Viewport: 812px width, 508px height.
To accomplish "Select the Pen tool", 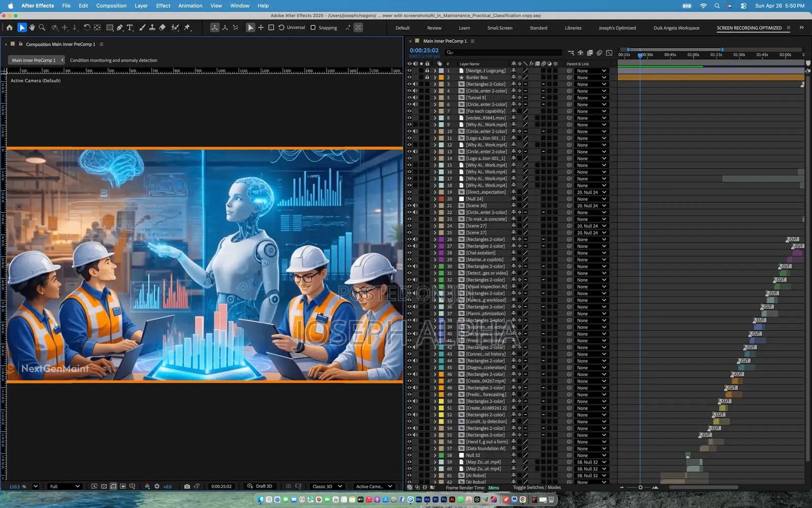I will click(x=120, y=27).
